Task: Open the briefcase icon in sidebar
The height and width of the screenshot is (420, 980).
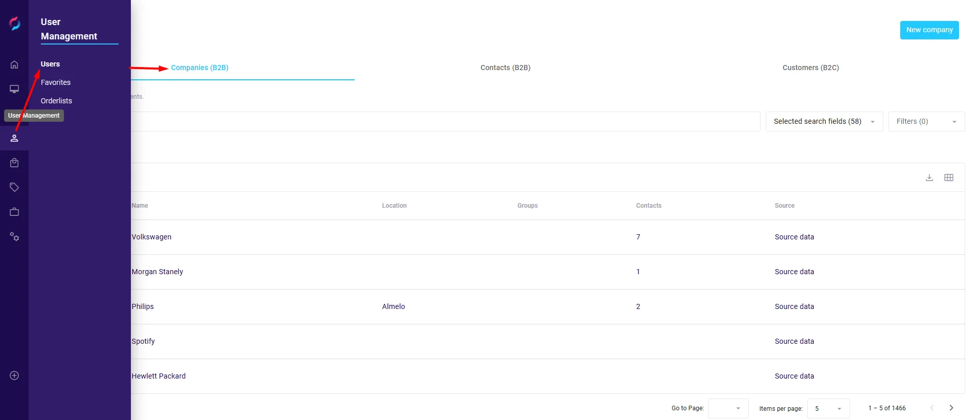Action: tap(14, 212)
